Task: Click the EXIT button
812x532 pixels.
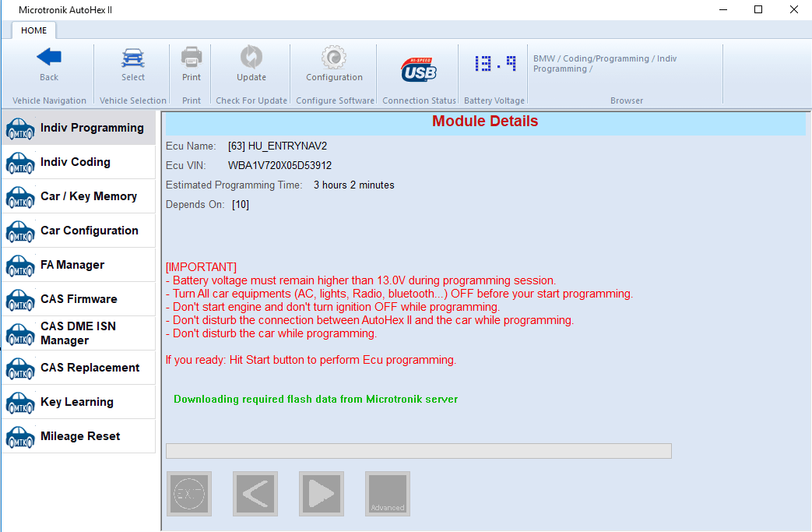Action: coord(188,493)
